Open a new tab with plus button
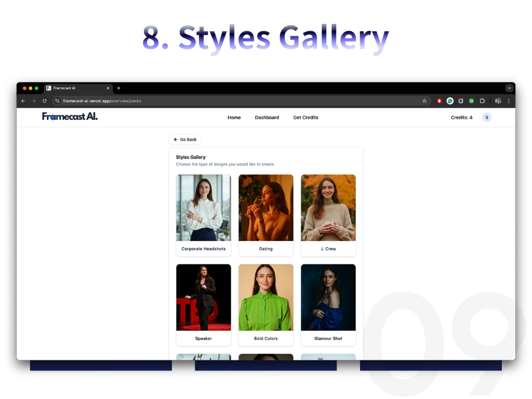The width and height of the screenshot is (532, 399). [x=119, y=88]
